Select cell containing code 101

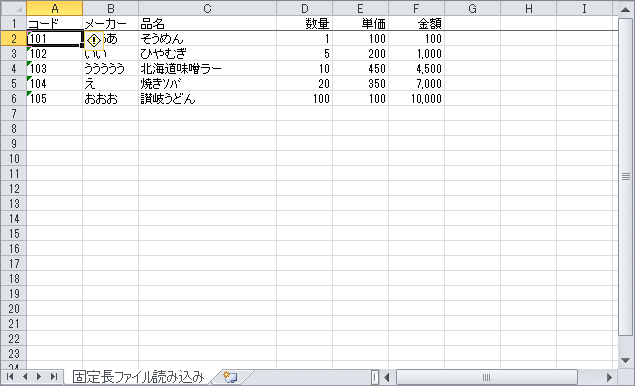tap(55, 38)
